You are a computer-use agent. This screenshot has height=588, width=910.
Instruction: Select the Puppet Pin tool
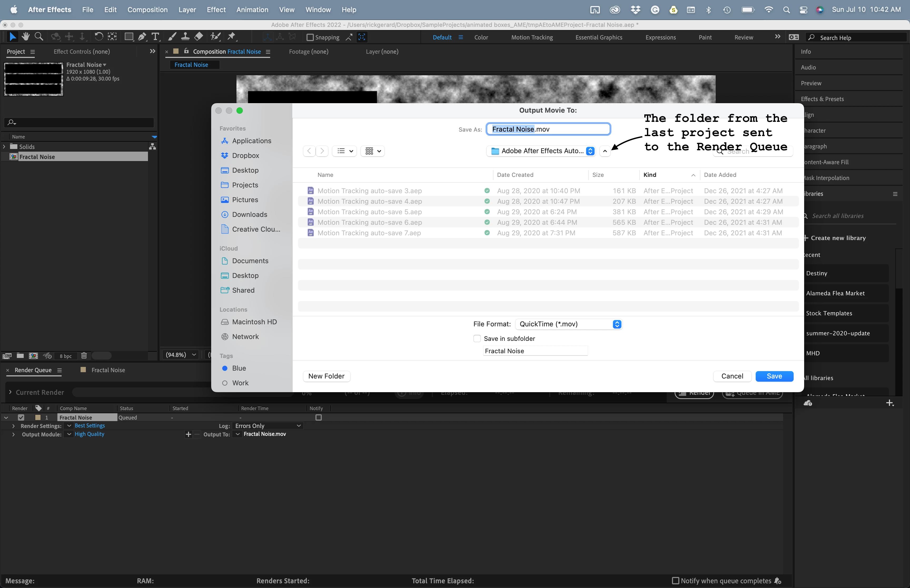coord(231,37)
